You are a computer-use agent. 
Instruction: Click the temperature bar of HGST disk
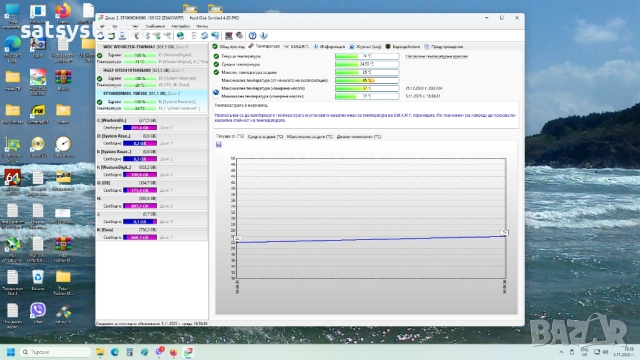coord(140,85)
